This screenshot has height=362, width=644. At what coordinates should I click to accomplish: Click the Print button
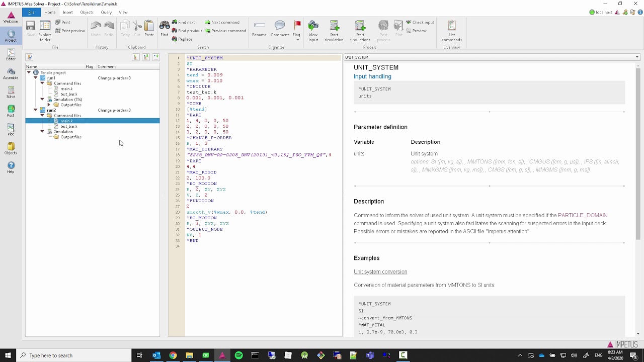click(x=63, y=22)
